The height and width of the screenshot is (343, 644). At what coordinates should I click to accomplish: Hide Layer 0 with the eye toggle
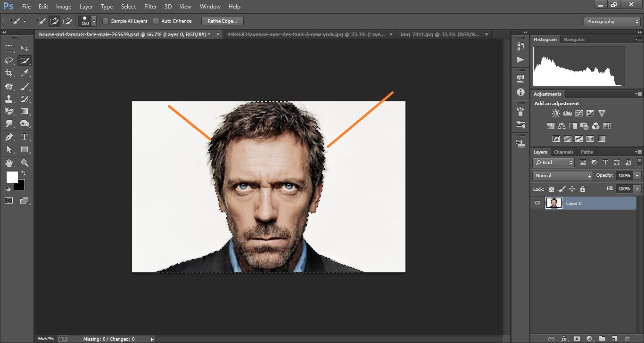[537, 203]
